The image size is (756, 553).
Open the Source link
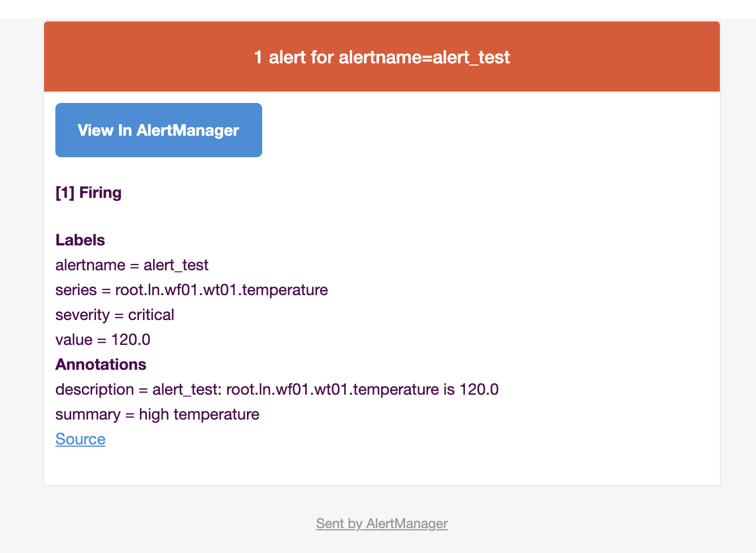80,439
